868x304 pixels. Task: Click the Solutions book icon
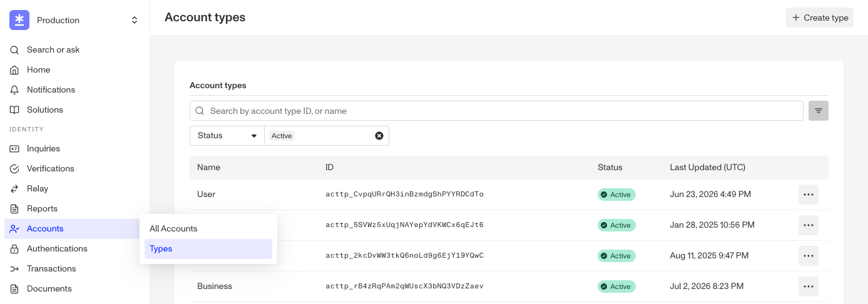pos(14,110)
